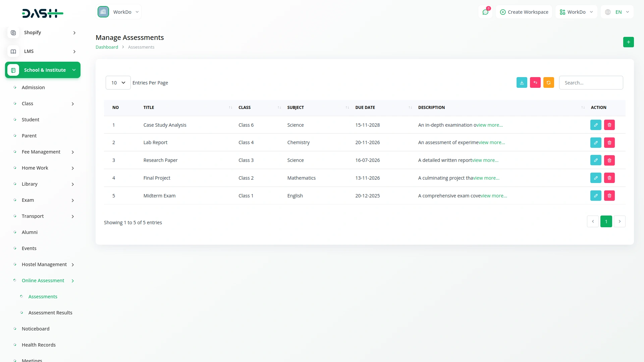Click the pink import arrow icon
Viewport: 644px width, 362px height.
tap(535, 83)
